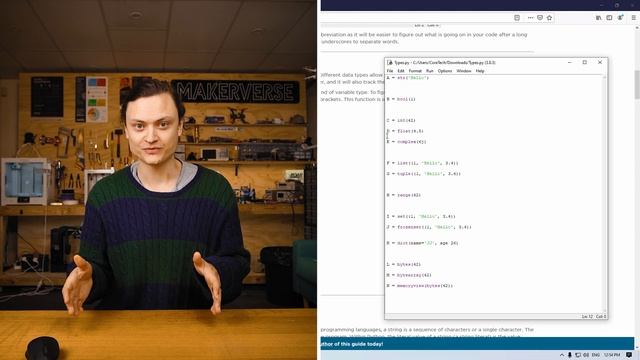Open the network tray icon
The image size is (640, 360).
coord(578,355)
